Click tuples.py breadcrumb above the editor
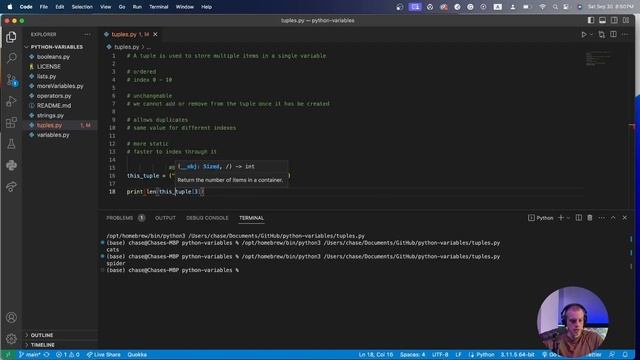Image resolution: width=640 pixels, height=360 pixels. [127, 47]
